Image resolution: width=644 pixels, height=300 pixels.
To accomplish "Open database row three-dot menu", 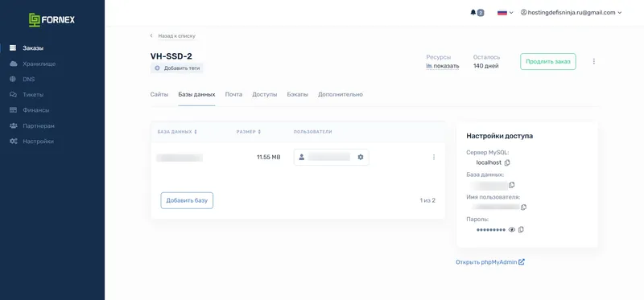I will pos(434,157).
